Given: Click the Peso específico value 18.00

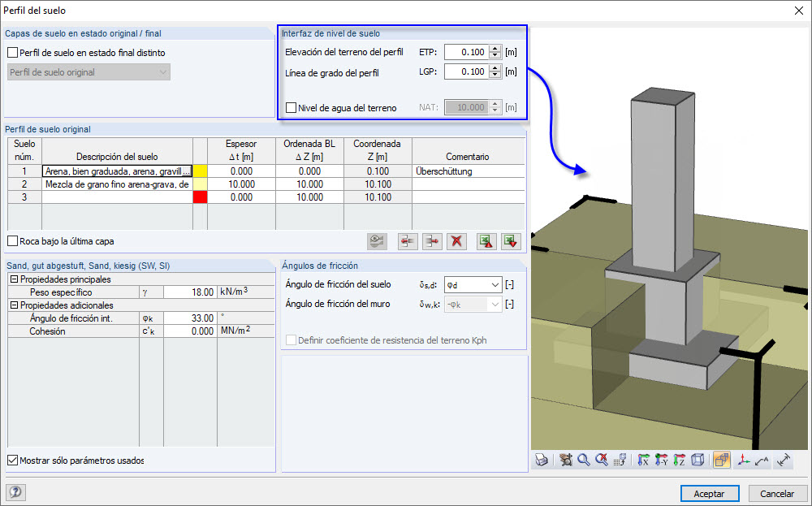Looking at the screenshot, I should click(x=190, y=292).
